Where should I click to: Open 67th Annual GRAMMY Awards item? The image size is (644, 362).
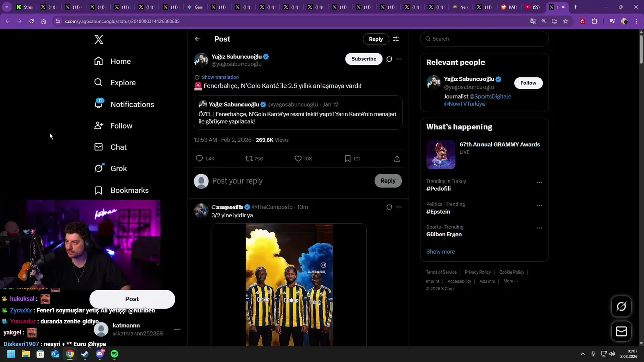pyautogui.click(x=484, y=154)
